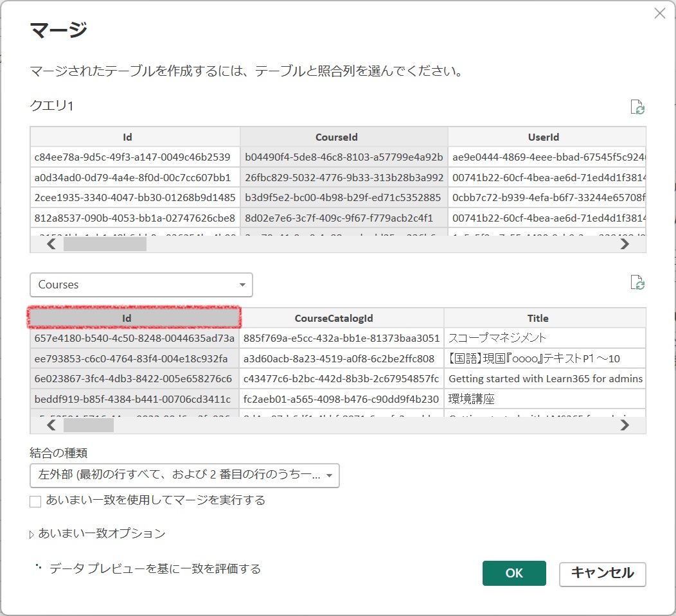Click the left scroll arrow under クエリ1 table
This screenshot has height=616, width=676.
tap(51, 244)
